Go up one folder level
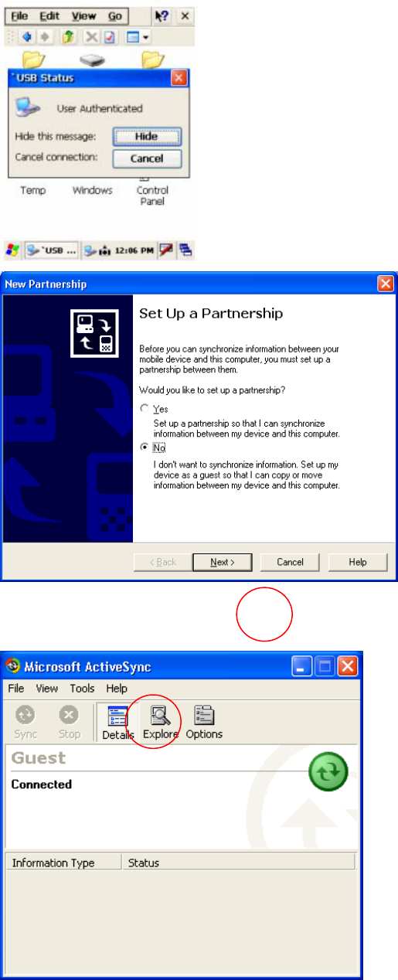The image size is (398, 980). pyautogui.click(x=66, y=36)
